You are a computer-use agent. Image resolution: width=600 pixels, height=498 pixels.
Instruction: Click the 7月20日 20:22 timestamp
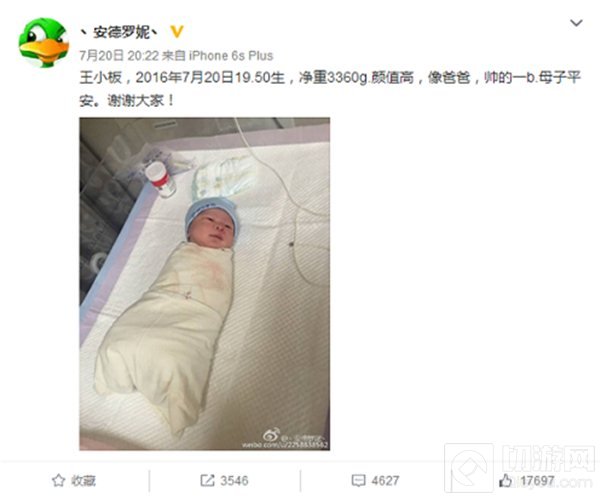click(119, 56)
